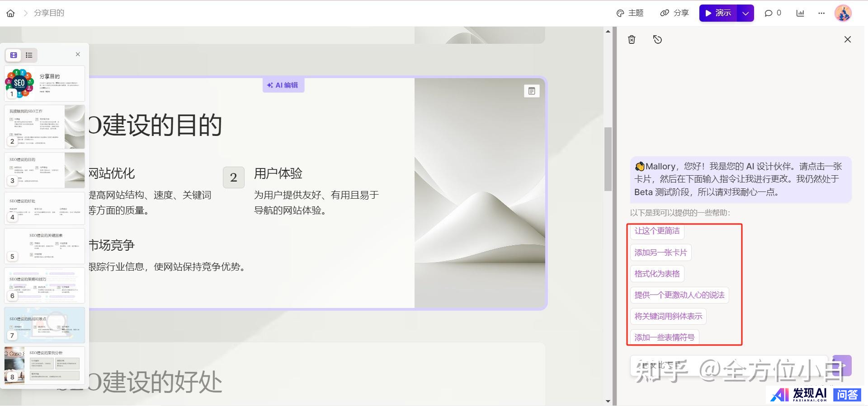Image resolution: width=868 pixels, height=406 pixels.
Task: Click suggestion 让这个更简洁
Action: click(x=657, y=231)
